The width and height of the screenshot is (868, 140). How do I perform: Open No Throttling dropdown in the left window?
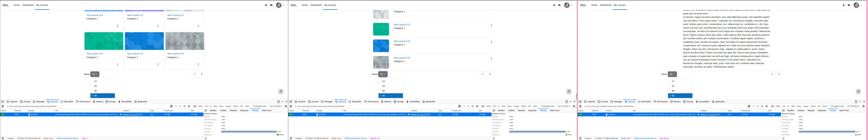click(x=276, y=106)
